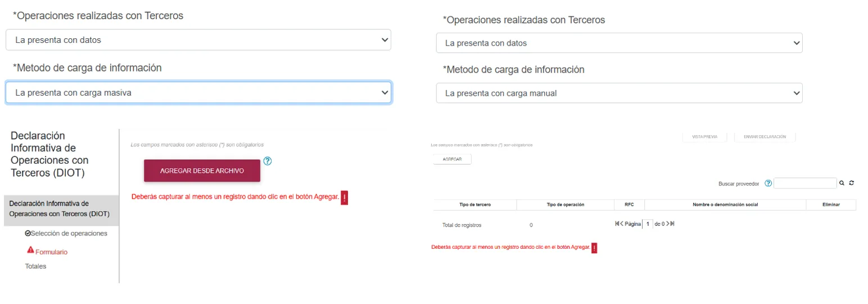The width and height of the screenshot is (868, 304).
Task: Go to next page of records
Action: coord(667,223)
